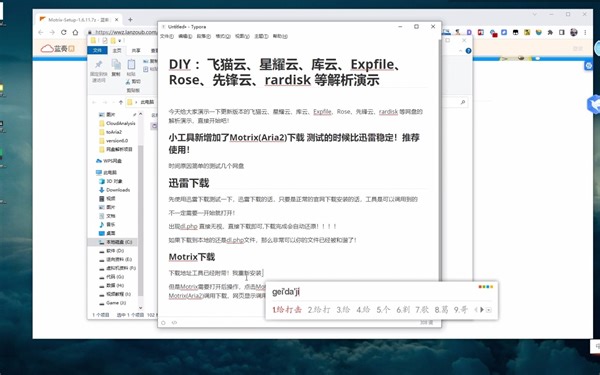Click Typora word count indicator
This screenshot has width=600, height=375.
426,323
